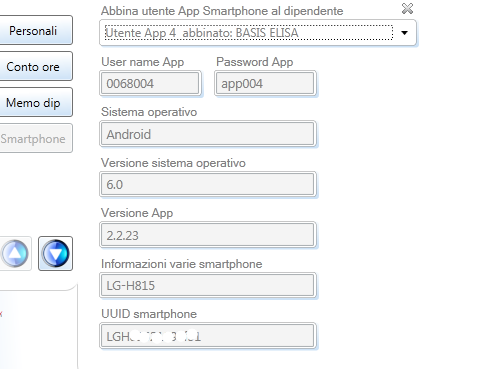Click the UUID smartphone field
The width and height of the screenshot is (493, 369).
208,336
